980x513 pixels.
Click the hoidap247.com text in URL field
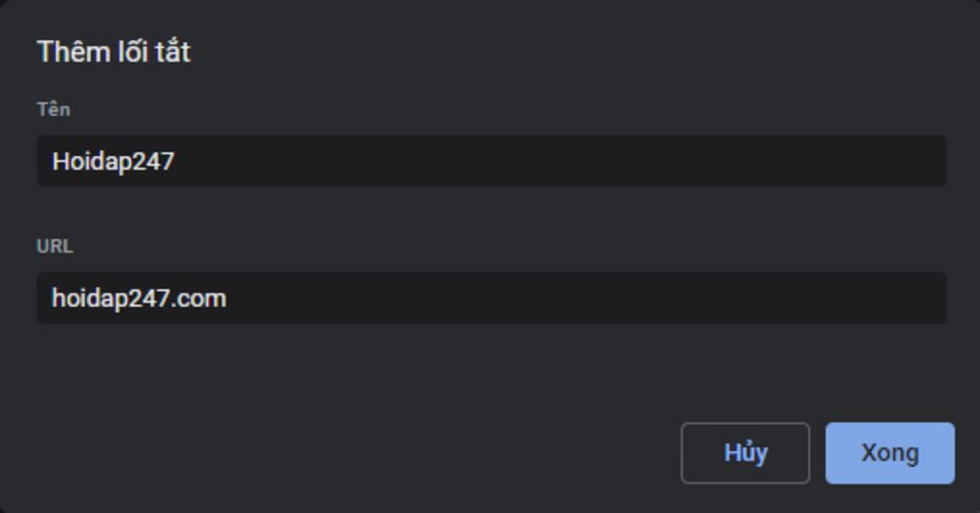tap(139, 298)
